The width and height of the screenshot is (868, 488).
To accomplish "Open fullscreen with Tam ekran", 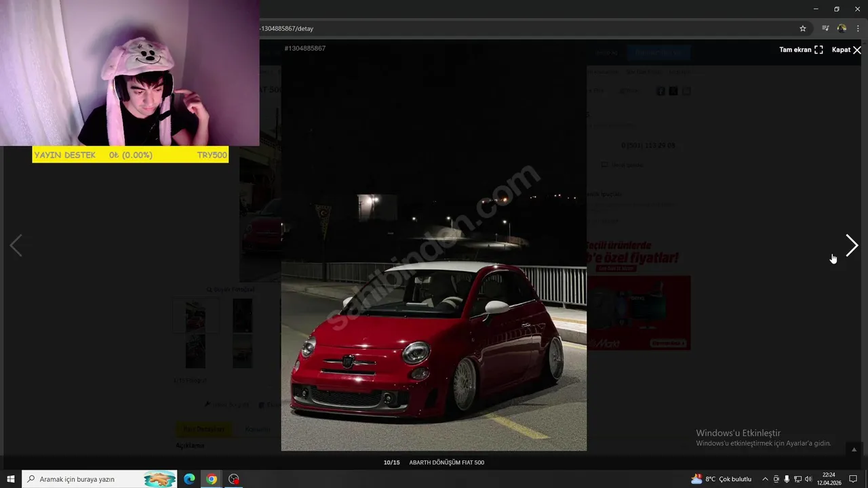I will pos(801,49).
